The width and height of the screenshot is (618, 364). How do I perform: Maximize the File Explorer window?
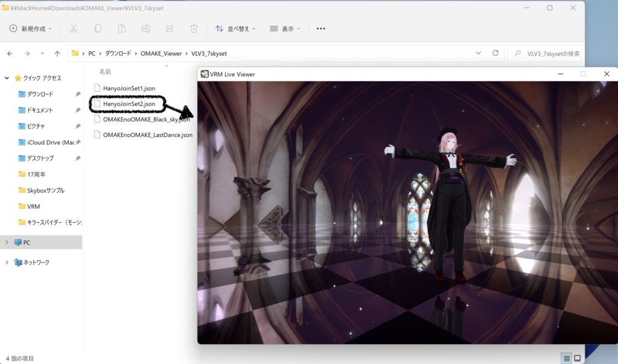550,8
